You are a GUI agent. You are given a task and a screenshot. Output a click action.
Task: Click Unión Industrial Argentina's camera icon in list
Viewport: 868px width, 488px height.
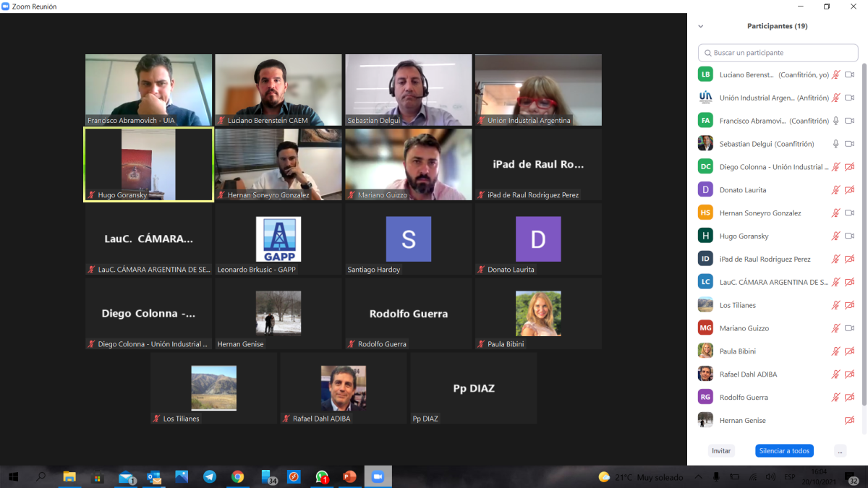tap(850, 98)
